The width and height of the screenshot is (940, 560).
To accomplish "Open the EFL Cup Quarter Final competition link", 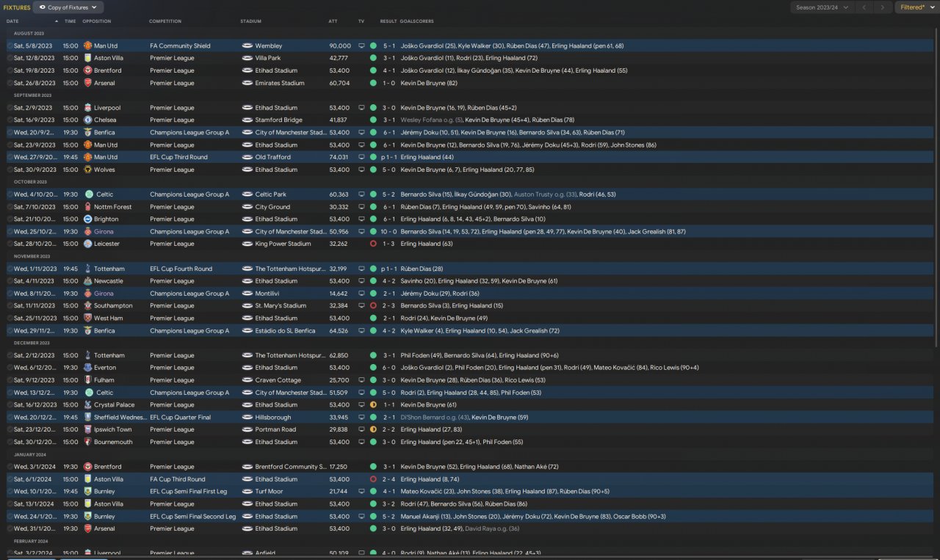I will click(180, 417).
